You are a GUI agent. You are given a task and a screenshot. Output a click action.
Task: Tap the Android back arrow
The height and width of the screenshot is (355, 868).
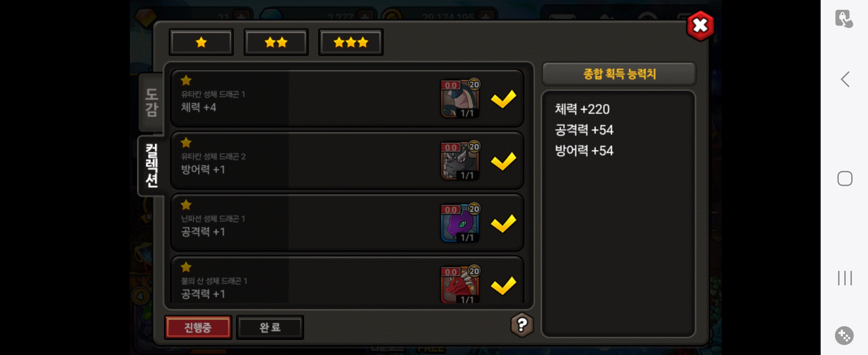(845, 80)
